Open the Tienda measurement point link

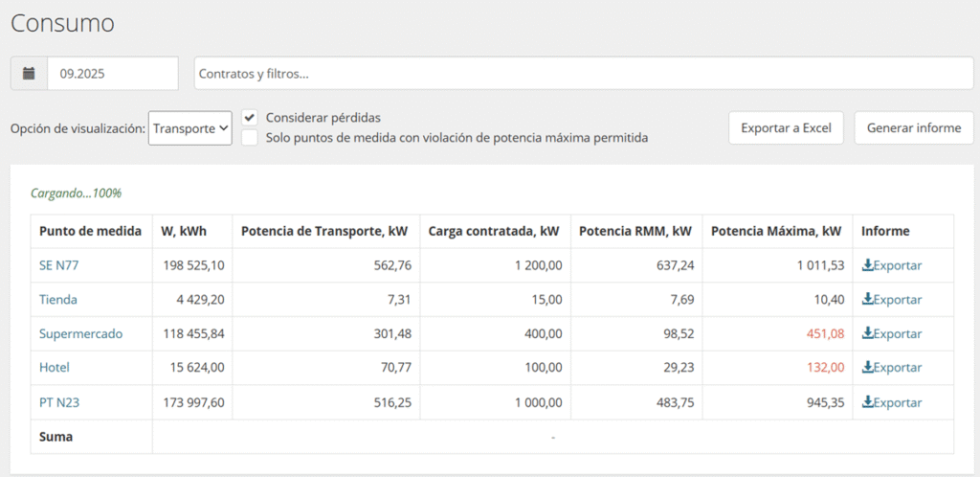58,300
